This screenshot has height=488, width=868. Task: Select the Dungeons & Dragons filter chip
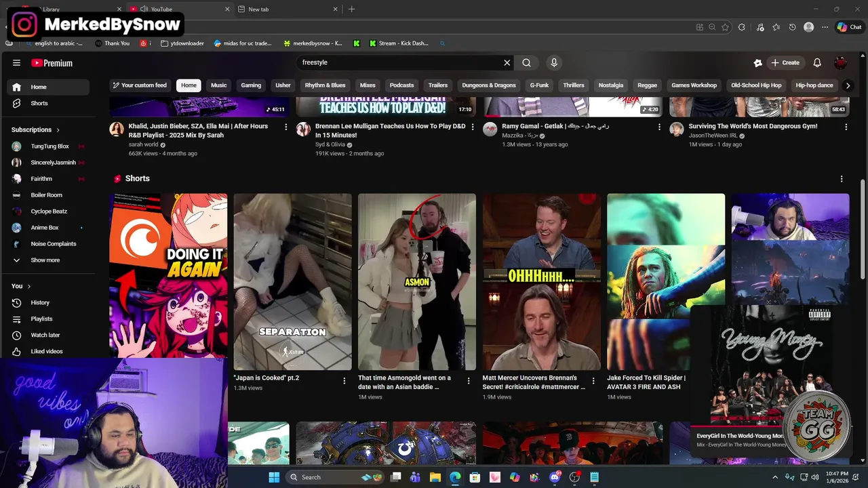[x=489, y=85]
